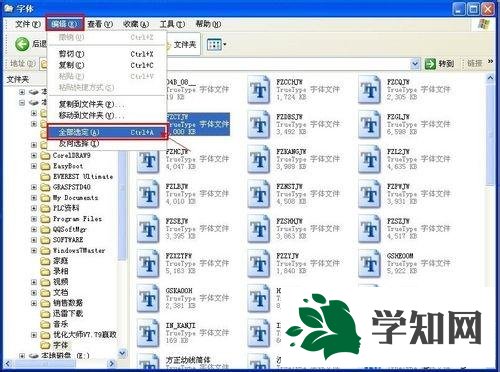Expand the GRASPSTD40 folder node

[34, 187]
